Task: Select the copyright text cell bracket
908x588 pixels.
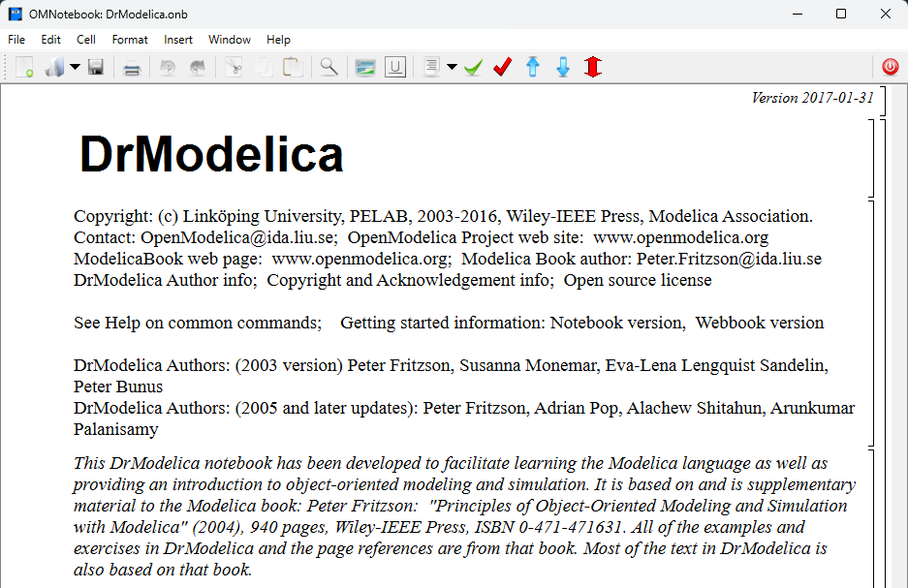Action: [x=871, y=324]
